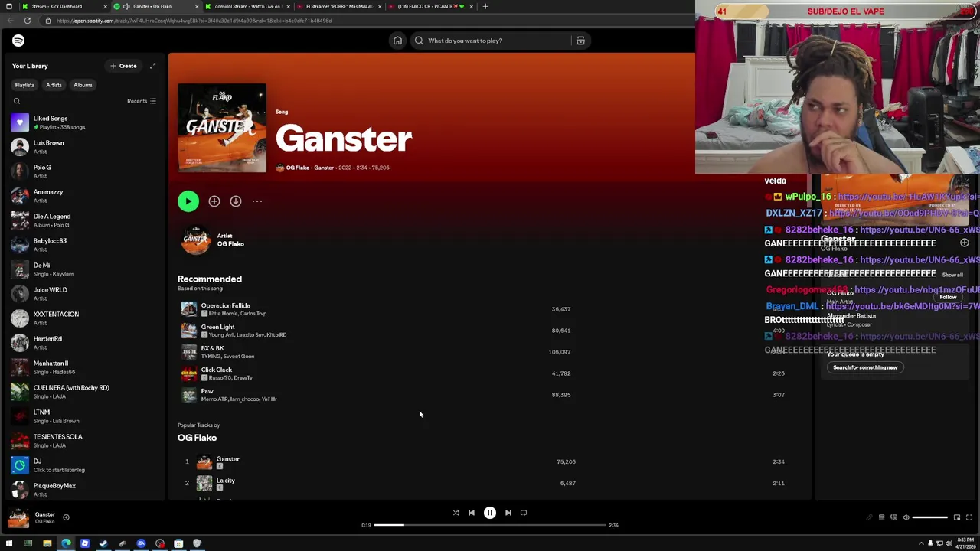Screen dimensions: 980x551
Task: Filter library by Albums
Action: click(83, 85)
